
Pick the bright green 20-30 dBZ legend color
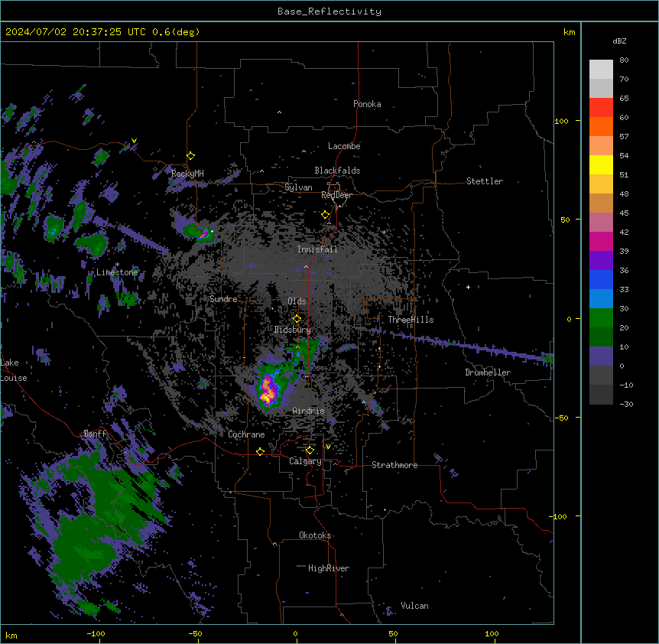[x=601, y=318]
